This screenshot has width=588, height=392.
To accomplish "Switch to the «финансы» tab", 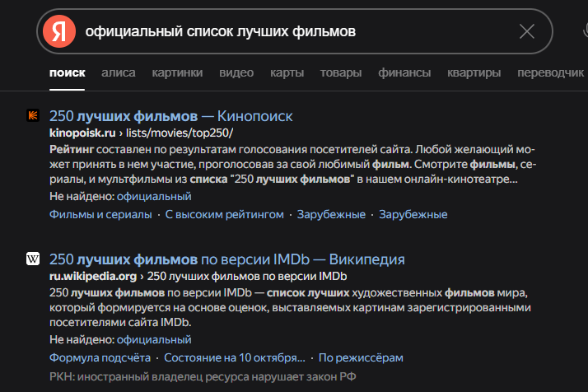I will click(404, 72).
